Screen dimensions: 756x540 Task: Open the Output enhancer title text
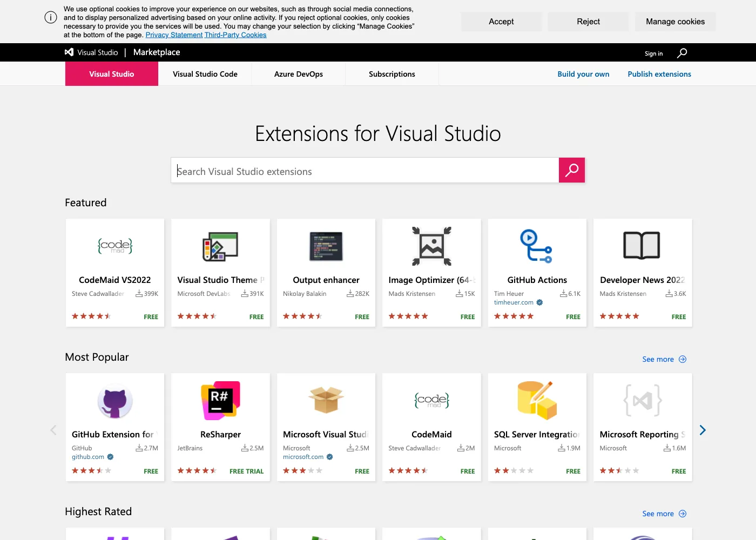[x=326, y=280]
